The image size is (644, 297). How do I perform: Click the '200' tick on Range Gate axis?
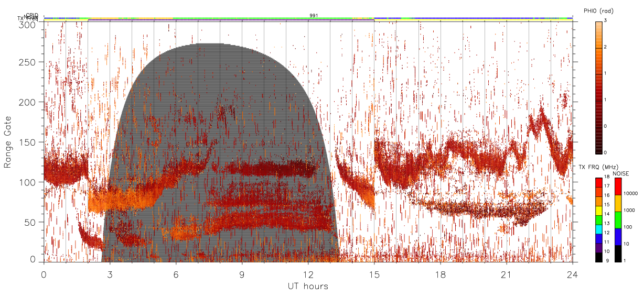point(28,102)
